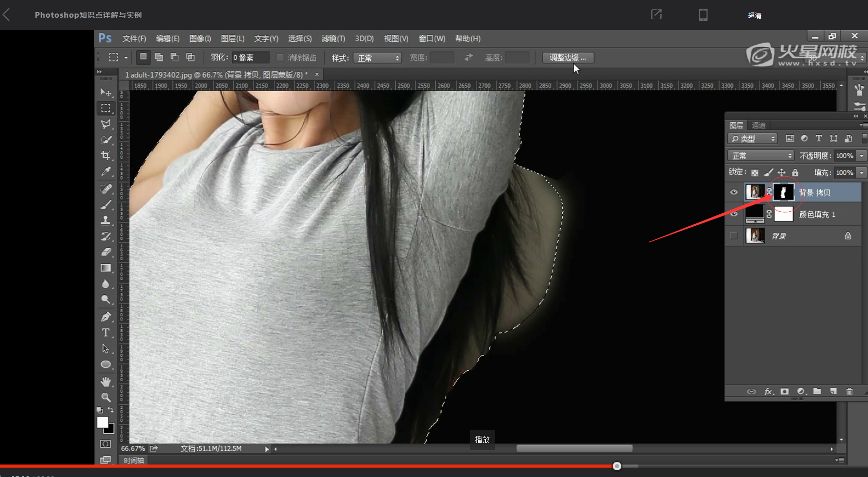
Task: Toggle adjustment layer filter
Action: click(804, 138)
